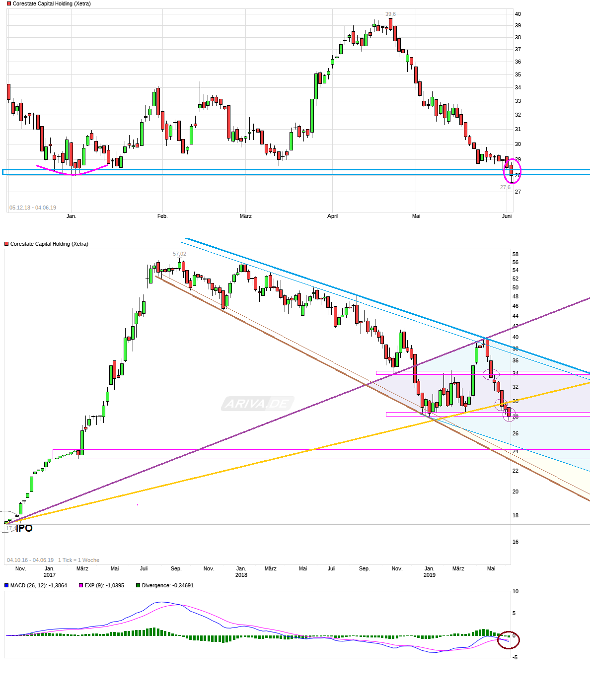Click the dark red circle on the MACD line
This screenshot has width=590, height=700.
[x=509, y=640]
